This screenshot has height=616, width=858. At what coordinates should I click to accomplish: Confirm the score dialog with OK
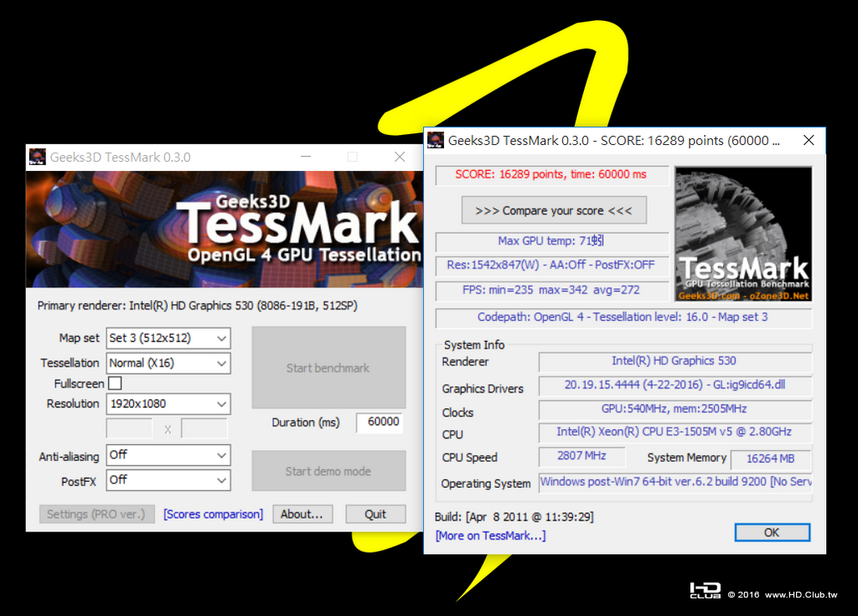click(x=772, y=532)
